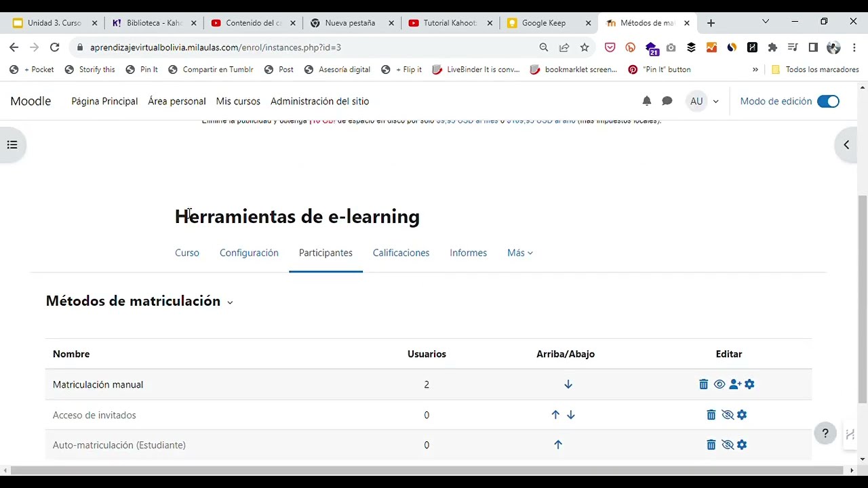This screenshot has height=488, width=868.
Task: Delete the Auto-matriculación (Estudiante) method
Action: pos(711,445)
